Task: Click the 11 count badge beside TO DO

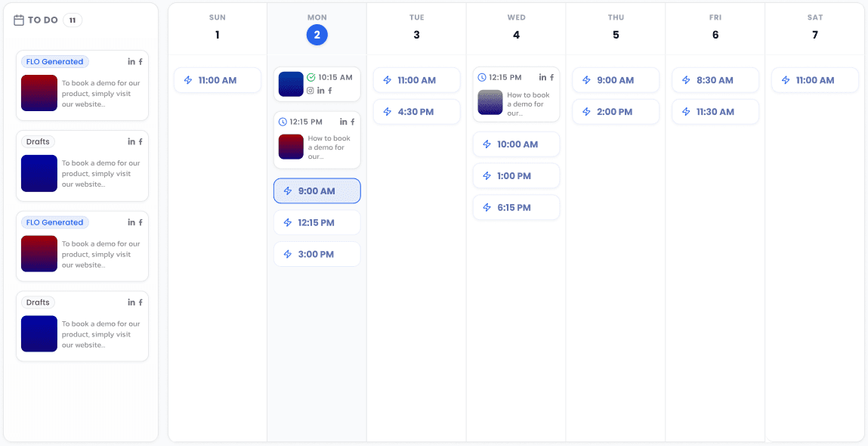Action: point(73,20)
